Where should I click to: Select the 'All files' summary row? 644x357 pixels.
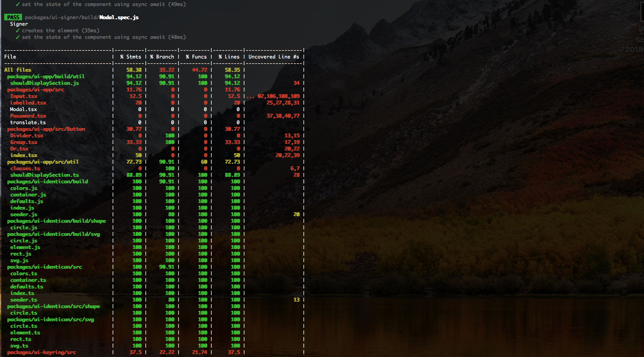(x=18, y=70)
